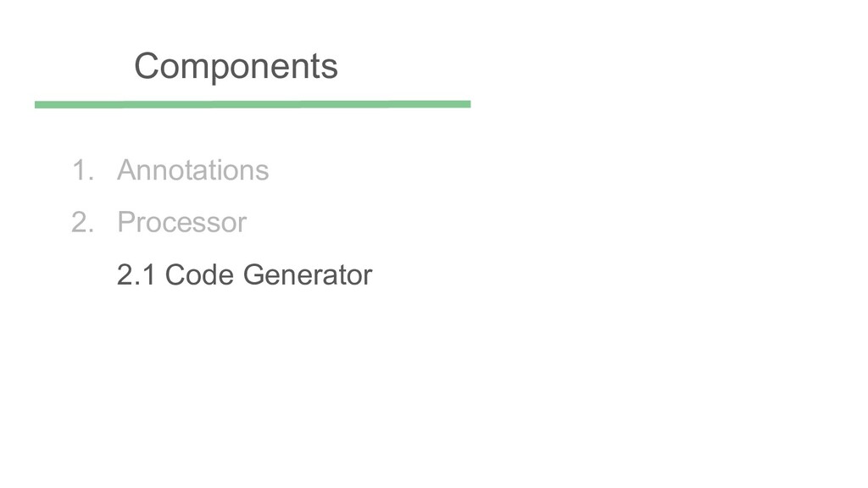Click the letter A starting Annotations

point(125,170)
